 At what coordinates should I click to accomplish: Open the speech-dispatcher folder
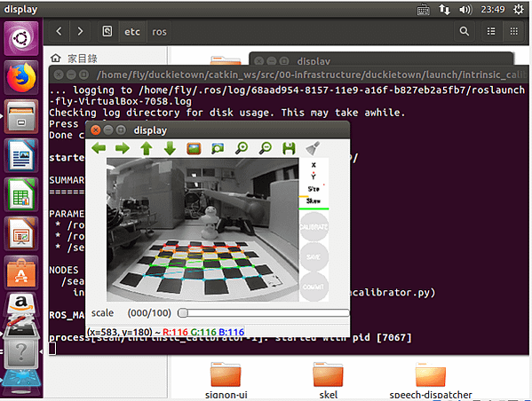pyautogui.click(x=431, y=381)
